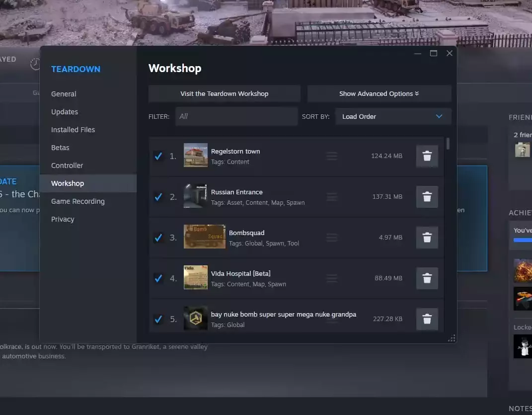Click the 137.31 MB size value
The height and width of the screenshot is (415, 532).
(x=387, y=197)
